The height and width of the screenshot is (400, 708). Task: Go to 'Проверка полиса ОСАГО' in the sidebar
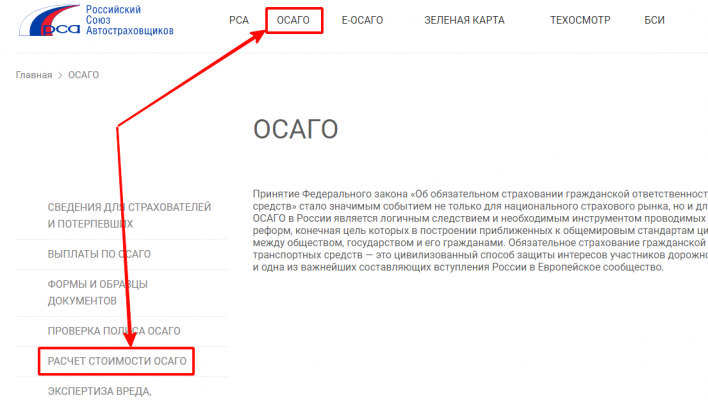114,330
